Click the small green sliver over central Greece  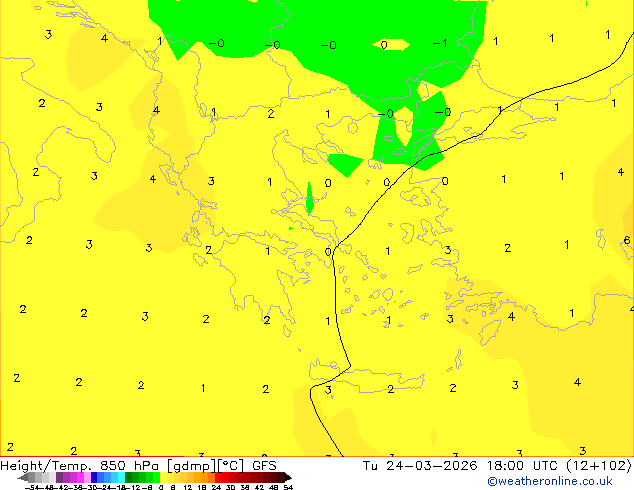pyautogui.click(x=309, y=198)
